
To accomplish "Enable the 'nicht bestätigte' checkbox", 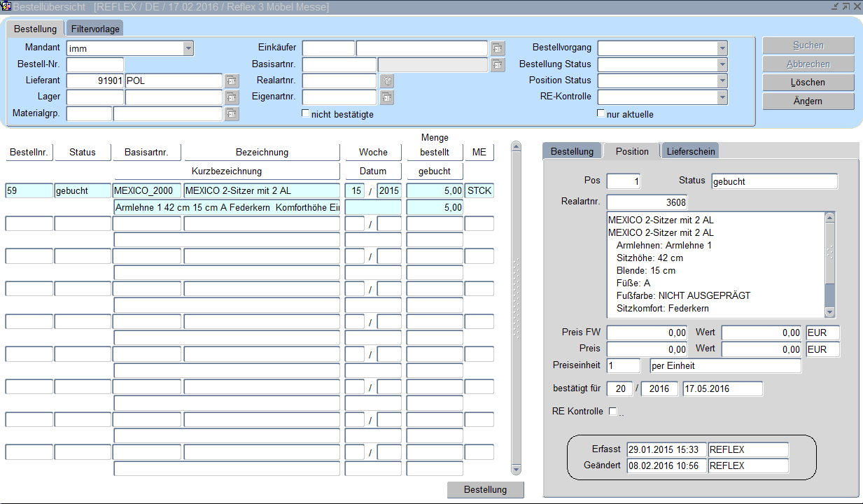I will click(305, 113).
